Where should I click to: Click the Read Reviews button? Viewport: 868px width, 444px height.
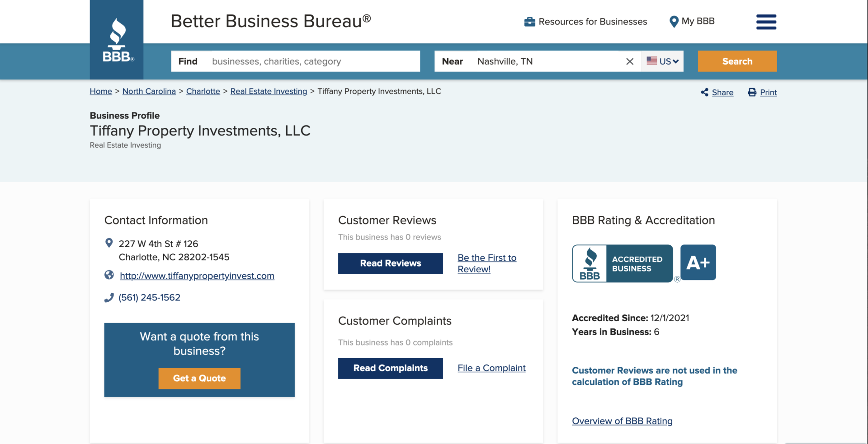tap(390, 263)
